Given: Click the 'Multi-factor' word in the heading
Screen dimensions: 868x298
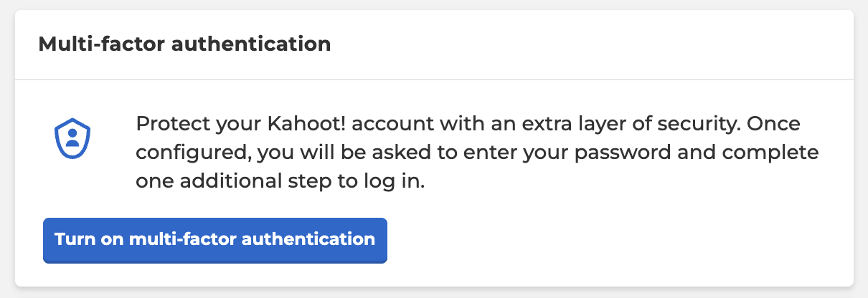Looking at the screenshot, I should point(102,44).
